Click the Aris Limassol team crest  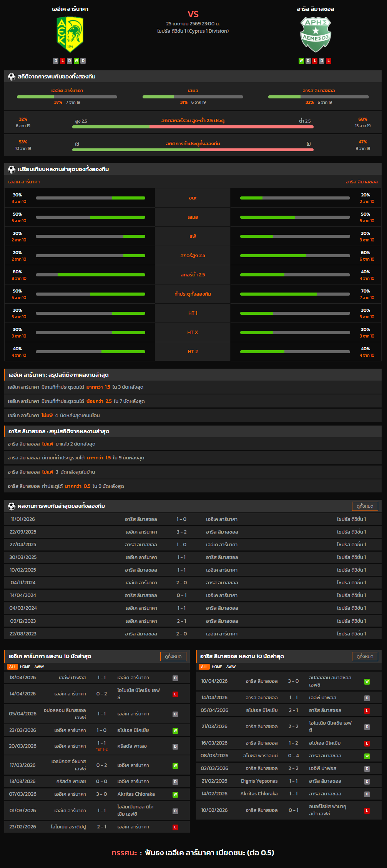pos(315,35)
